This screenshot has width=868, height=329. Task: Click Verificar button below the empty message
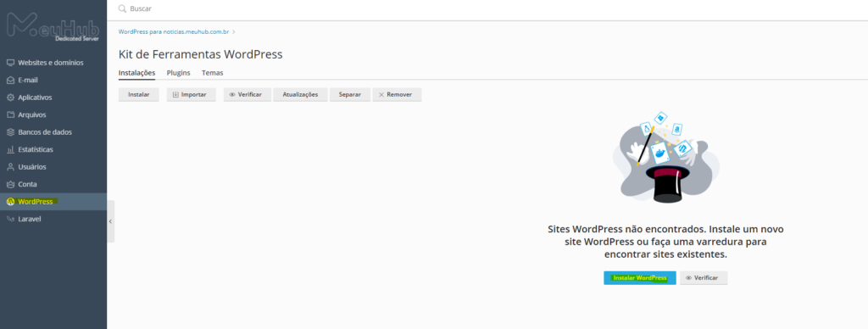[704, 278]
